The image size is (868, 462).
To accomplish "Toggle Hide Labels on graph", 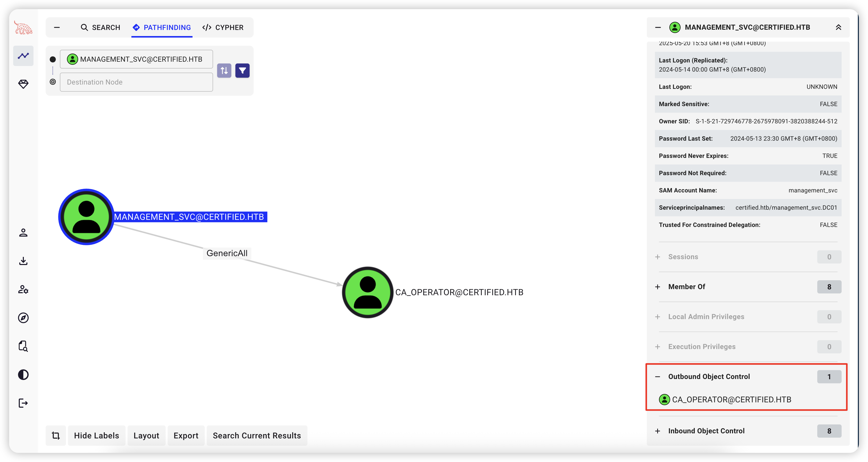I will pos(96,435).
